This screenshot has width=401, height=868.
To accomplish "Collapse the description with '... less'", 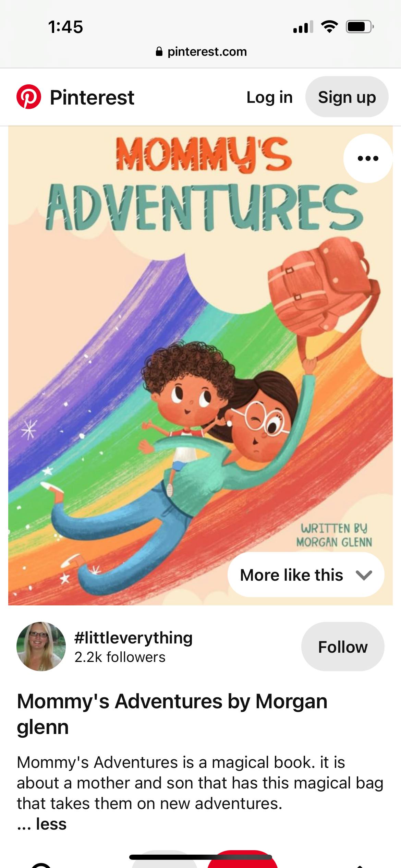I will tap(42, 824).
